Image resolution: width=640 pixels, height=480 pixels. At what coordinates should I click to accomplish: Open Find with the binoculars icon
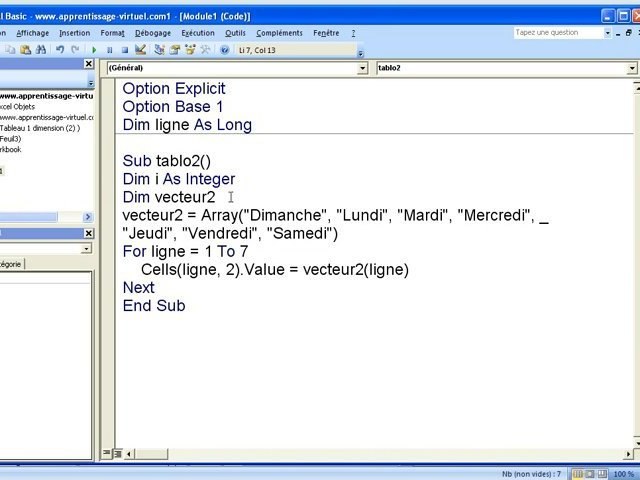pos(41,50)
